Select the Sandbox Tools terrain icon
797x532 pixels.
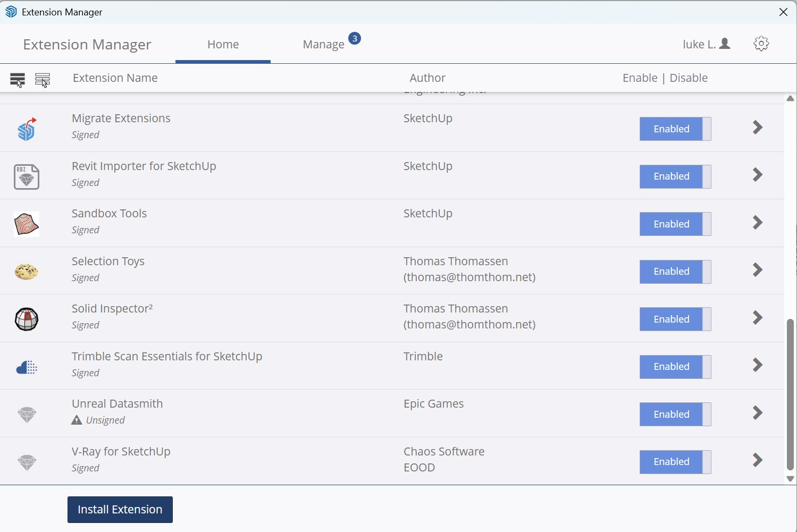pyautogui.click(x=26, y=224)
